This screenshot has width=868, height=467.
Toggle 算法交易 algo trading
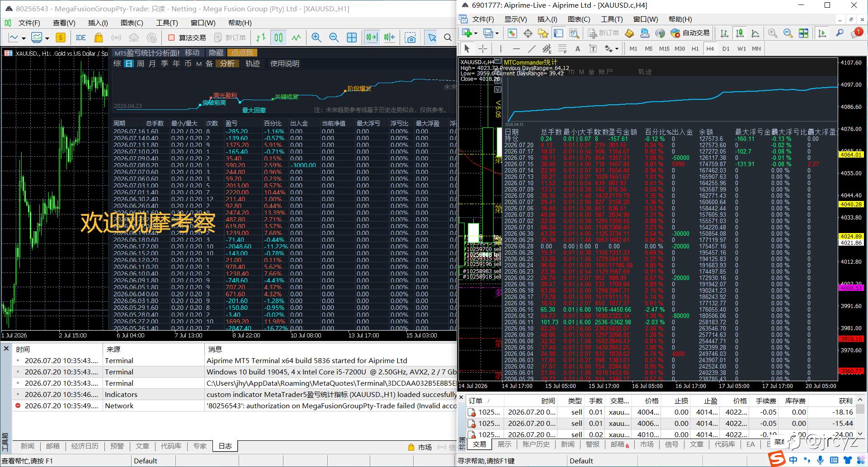pos(187,37)
